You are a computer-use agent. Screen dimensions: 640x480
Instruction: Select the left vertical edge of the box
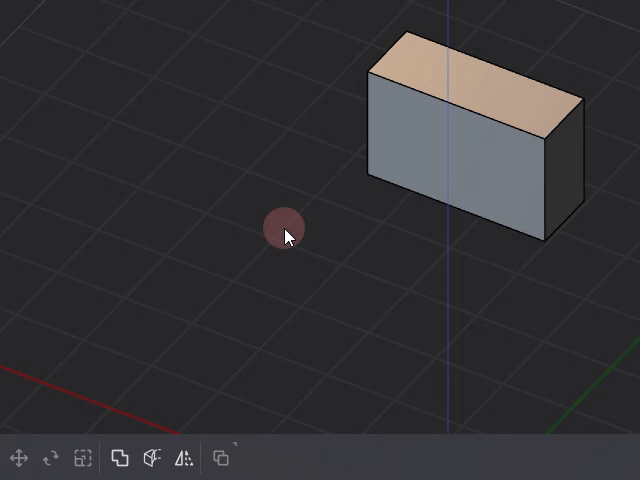click(x=368, y=124)
